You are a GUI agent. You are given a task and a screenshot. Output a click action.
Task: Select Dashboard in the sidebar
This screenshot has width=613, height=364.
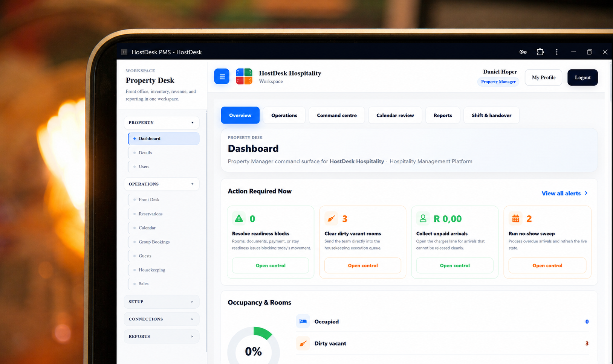164,139
